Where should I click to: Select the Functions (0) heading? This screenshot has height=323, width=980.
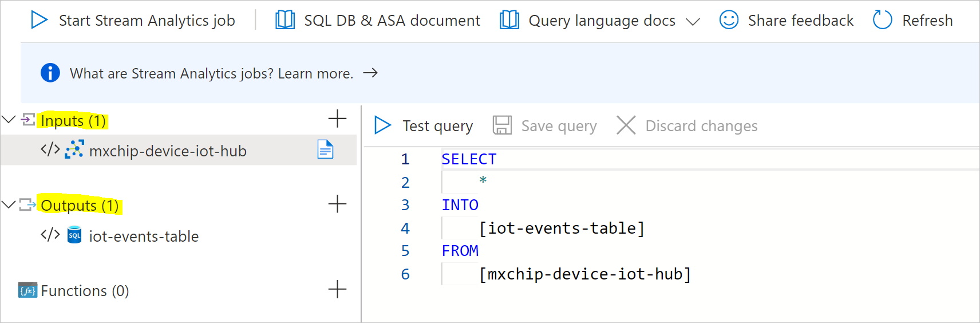click(85, 291)
